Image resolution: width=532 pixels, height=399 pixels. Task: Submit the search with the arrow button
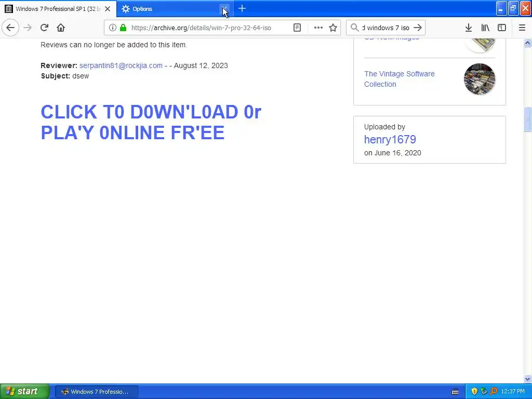coord(418,28)
